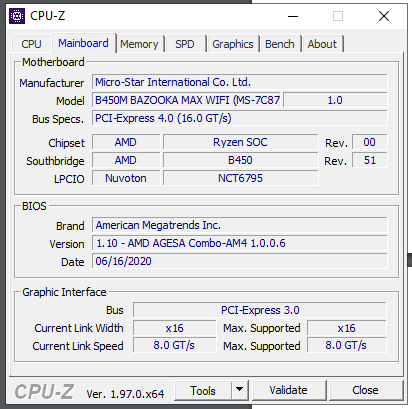Open the About tab
Viewport: 412px width, 409px height.
click(x=322, y=44)
